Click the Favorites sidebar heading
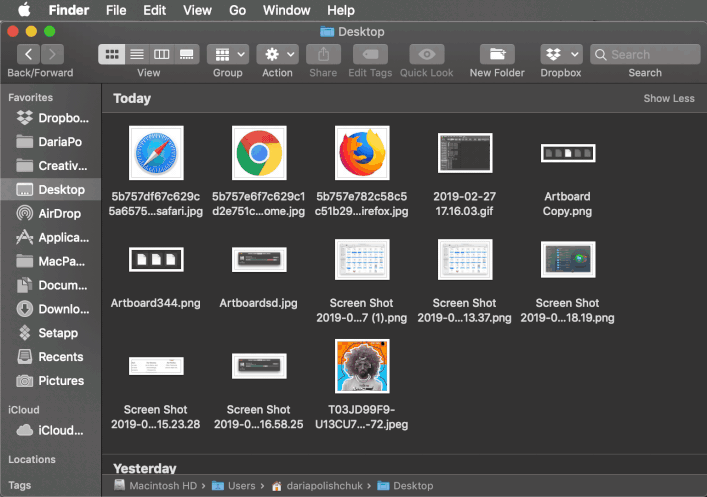The height and width of the screenshot is (497, 707). (x=31, y=97)
